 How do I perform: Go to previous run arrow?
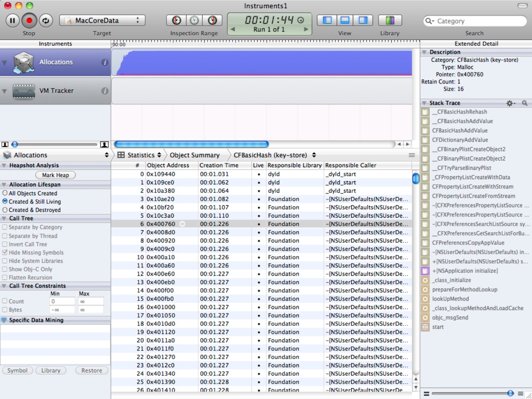[x=233, y=29]
